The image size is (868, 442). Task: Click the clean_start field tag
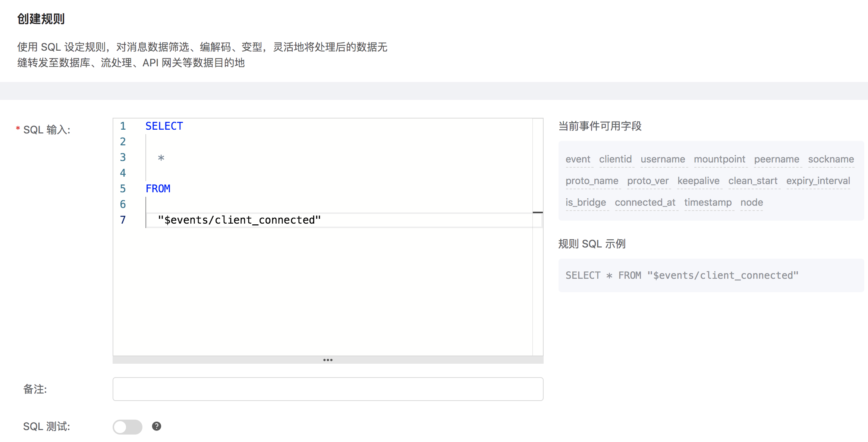pos(754,181)
